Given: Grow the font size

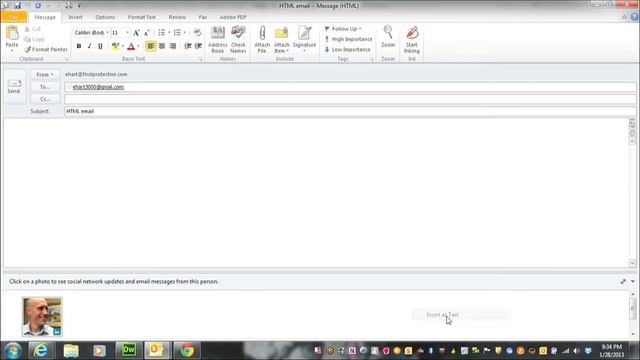Looking at the screenshot, I should click(x=136, y=33).
